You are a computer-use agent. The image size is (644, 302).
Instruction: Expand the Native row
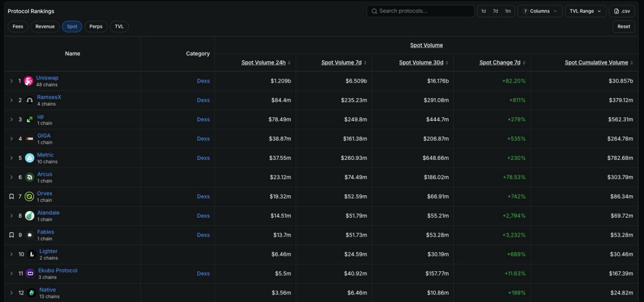pos(11,293)
